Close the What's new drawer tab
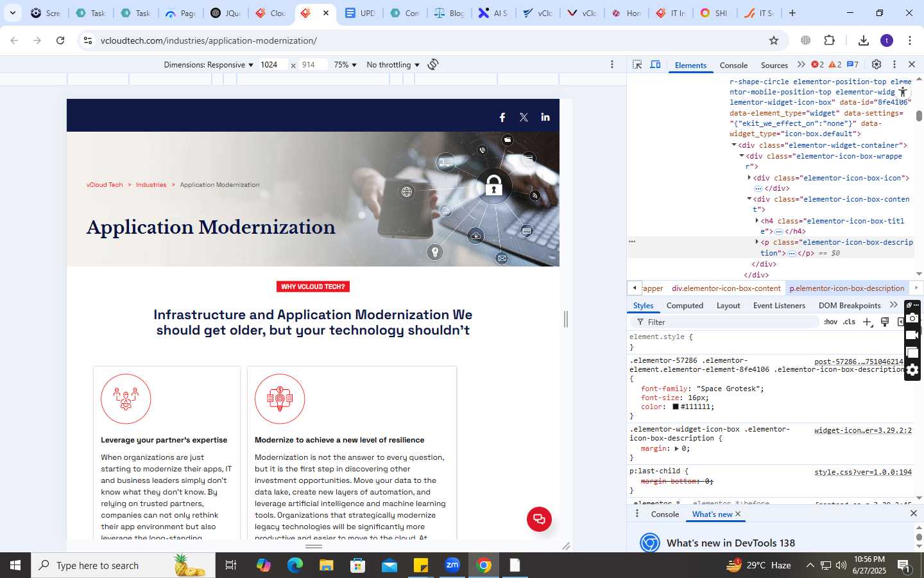This screenshot has width=924, height=578. 738,514
